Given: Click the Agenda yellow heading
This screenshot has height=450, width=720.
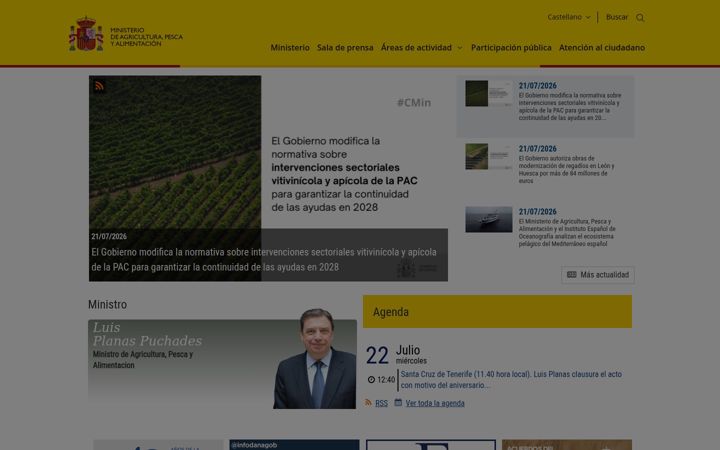Looking at the screenshot, I should [x=497, y=311].
